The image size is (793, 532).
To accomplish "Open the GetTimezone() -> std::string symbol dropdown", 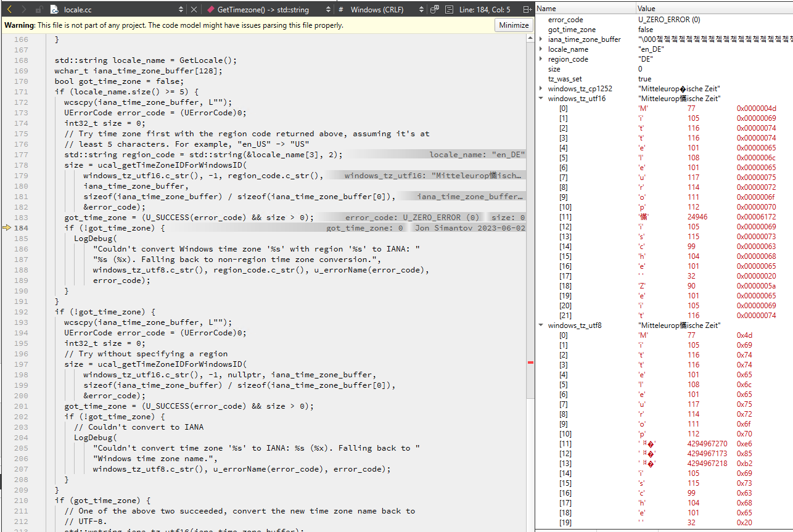I will (x=329, y=9).
